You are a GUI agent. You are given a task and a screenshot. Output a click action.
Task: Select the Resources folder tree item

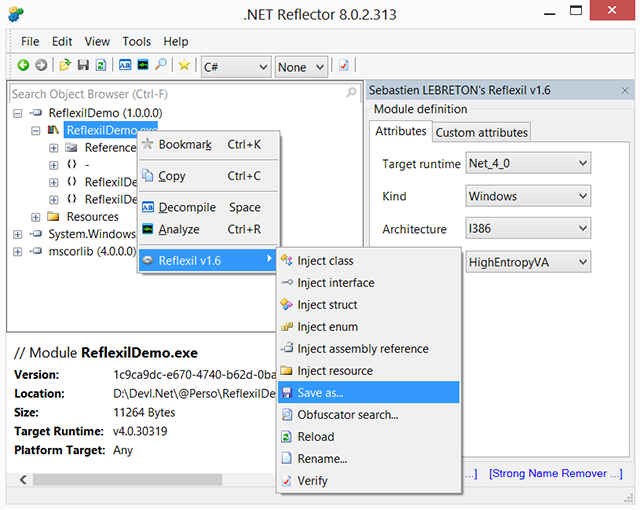tap(92, 217)
